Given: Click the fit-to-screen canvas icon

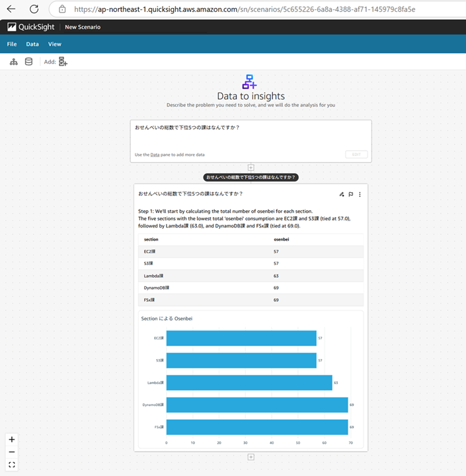Looking at the screenshot, I should click(12, 465).
